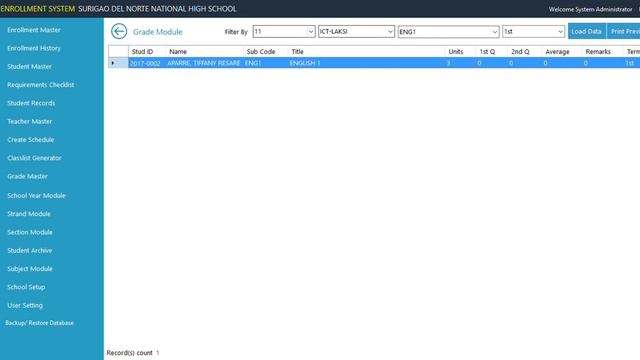The width and height of the screenshot is (640, 360).
Task: Expand the section dropdown showing ICT-LAKSI
Action: pos(356,31)
